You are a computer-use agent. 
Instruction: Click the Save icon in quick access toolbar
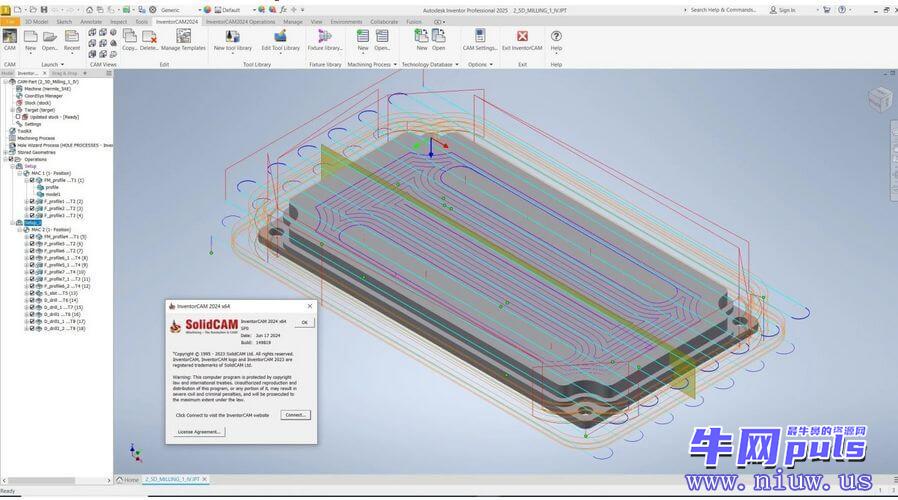tap(44, 10)
